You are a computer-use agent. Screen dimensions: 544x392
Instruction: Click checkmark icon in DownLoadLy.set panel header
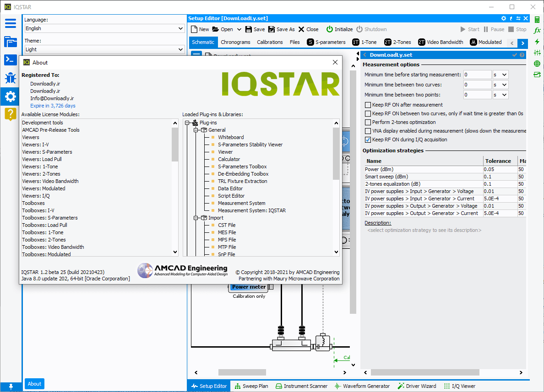coord(515,55)
